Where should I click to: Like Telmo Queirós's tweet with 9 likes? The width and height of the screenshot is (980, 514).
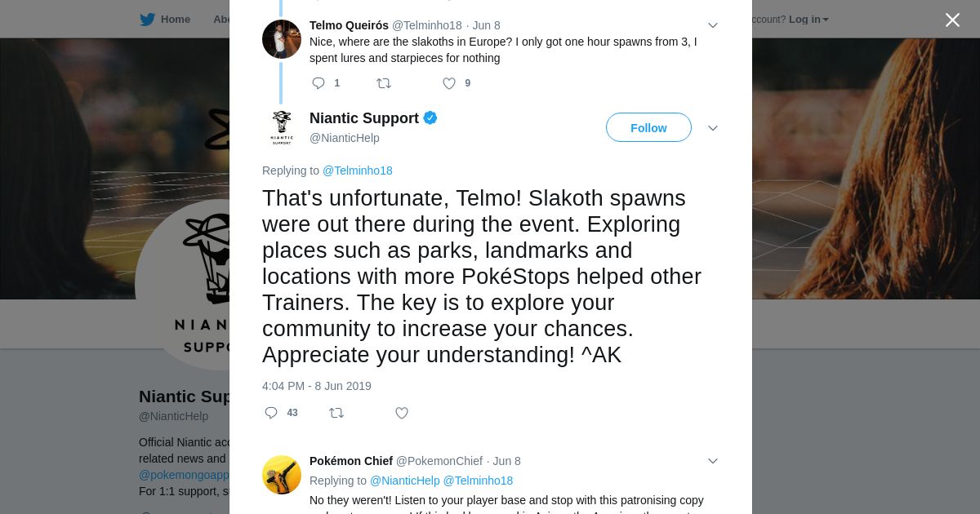click(449, 83)
